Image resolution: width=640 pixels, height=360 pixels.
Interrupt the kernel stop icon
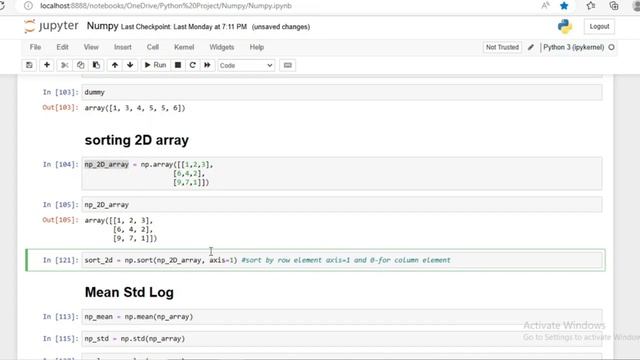click(x=178, y=65)
